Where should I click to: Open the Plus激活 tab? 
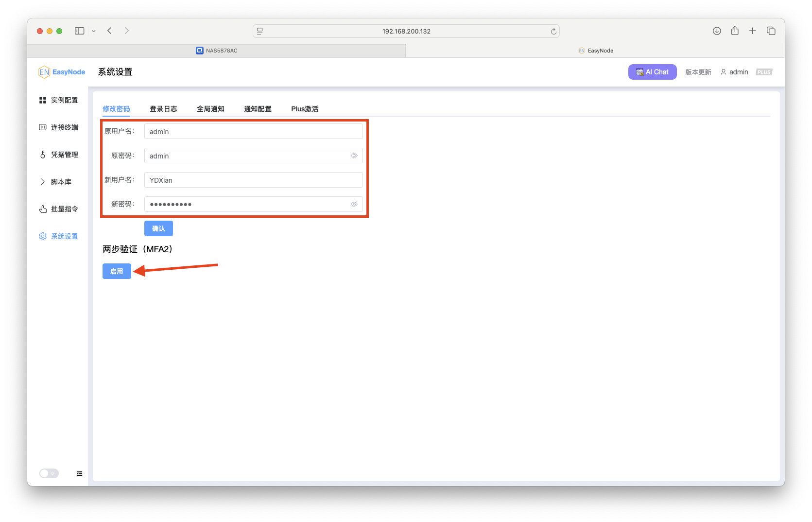point(304,109)
